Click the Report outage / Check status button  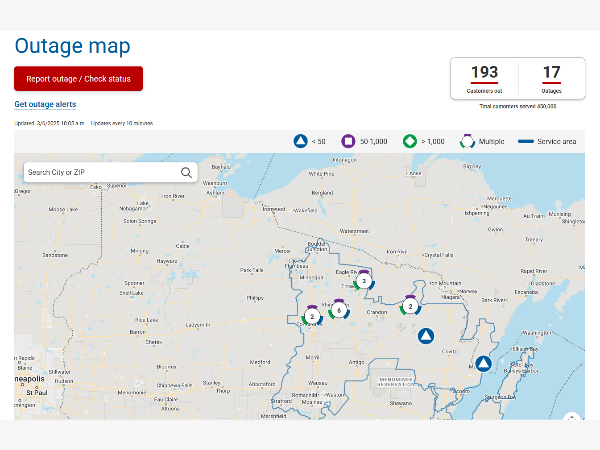pos(78,79)
